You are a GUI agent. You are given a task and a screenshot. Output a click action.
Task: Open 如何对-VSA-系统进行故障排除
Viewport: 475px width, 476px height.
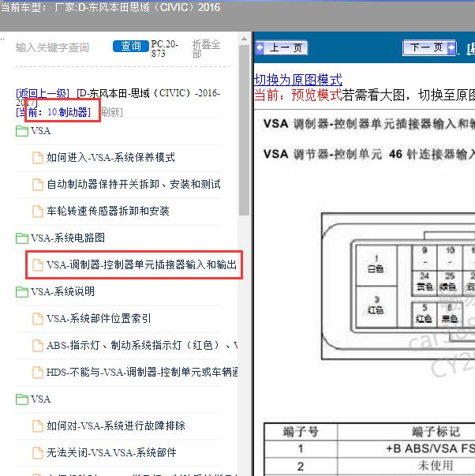(x=116, y=425)
